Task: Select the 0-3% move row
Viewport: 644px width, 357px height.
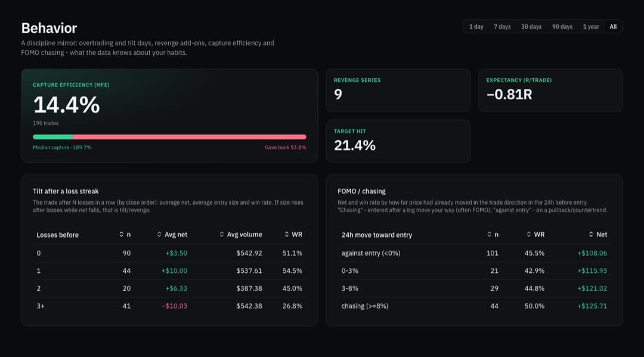Action: pyautogui.click(x=474, y=270)
